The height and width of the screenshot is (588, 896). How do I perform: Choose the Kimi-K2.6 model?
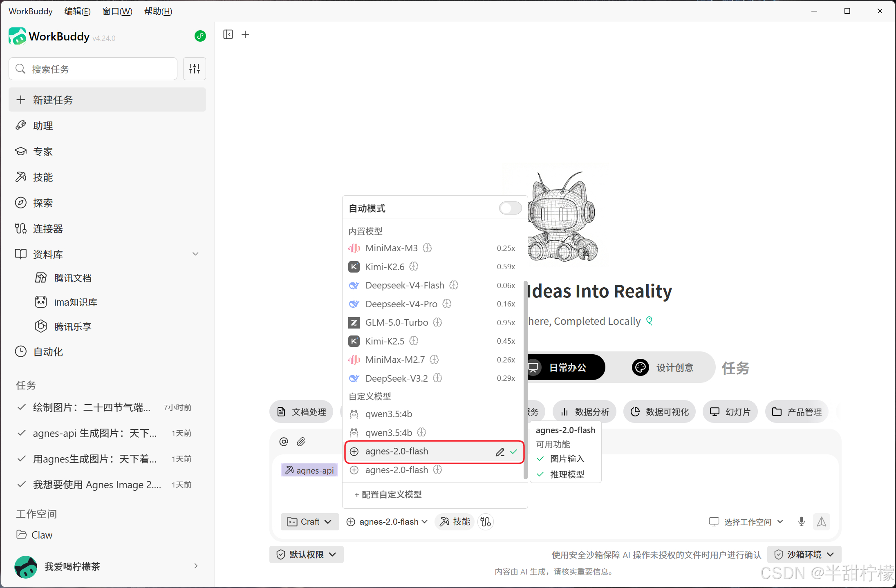click(434, 267)
